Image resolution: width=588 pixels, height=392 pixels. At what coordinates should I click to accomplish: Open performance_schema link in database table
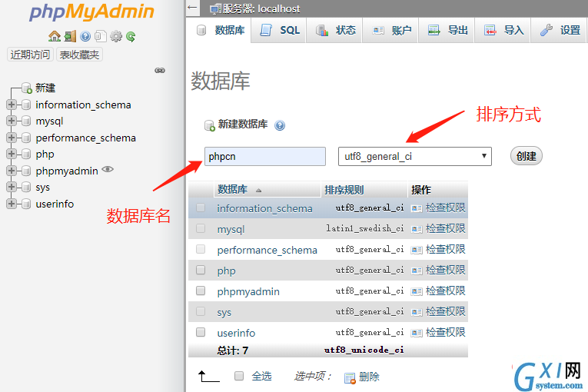267,251
